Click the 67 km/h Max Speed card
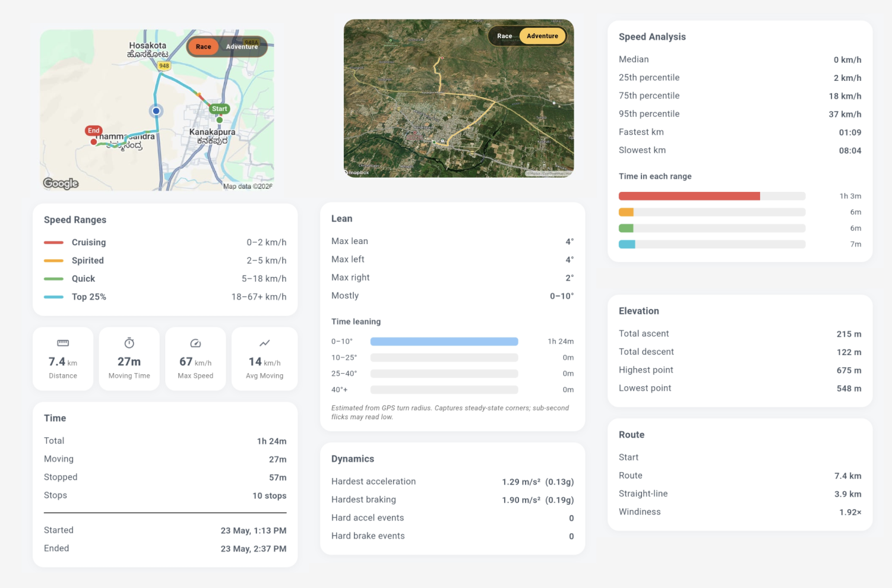The image size is (892, 588). 195,359
